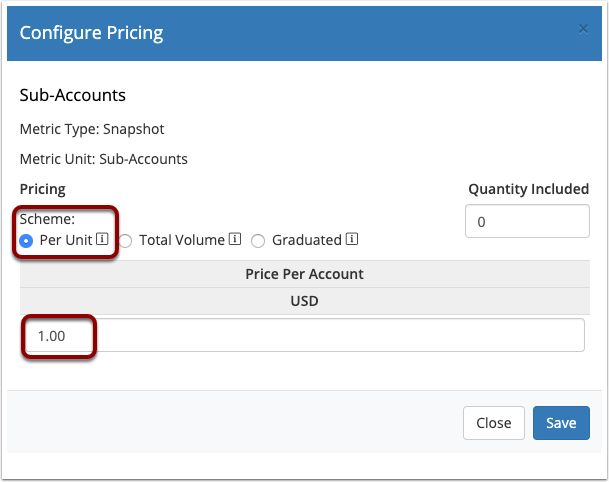Screen dimensions: 609x482
Task: Switch scheme to Graduated
Action: tap(258, 241)
